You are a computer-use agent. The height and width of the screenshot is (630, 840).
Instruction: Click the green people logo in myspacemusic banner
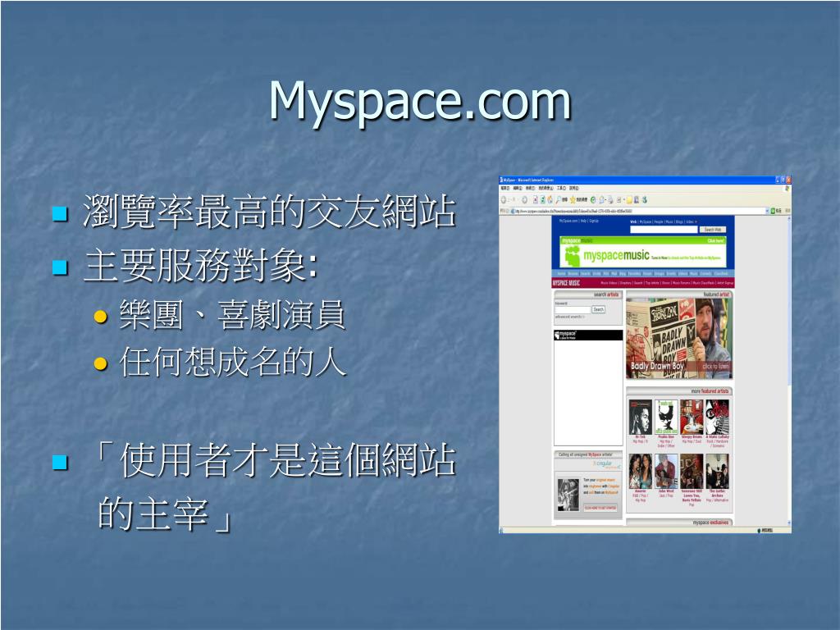[x=571, y=256]
